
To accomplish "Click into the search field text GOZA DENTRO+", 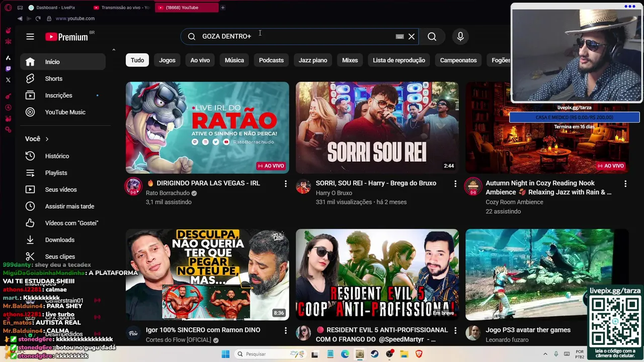I will pos(226,36).
